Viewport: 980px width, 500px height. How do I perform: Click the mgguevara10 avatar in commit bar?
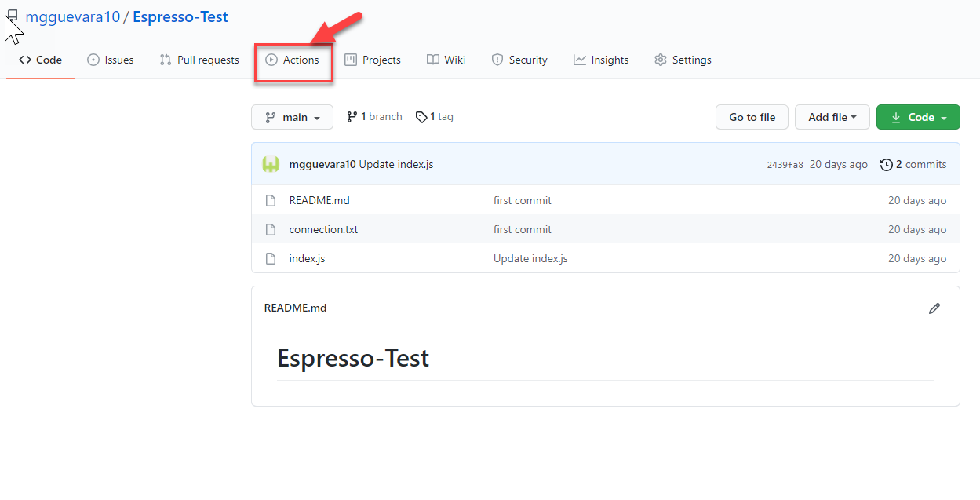(271, 165)
